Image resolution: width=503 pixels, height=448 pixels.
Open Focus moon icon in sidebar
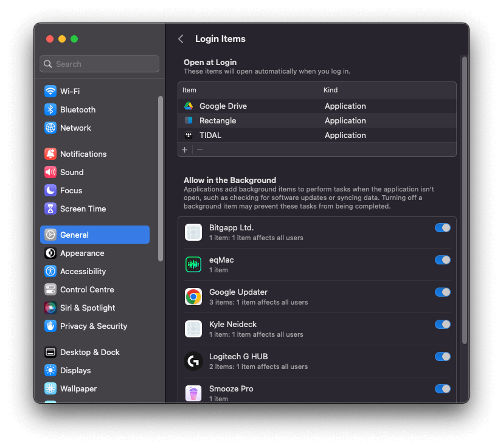tap(50, 190)
